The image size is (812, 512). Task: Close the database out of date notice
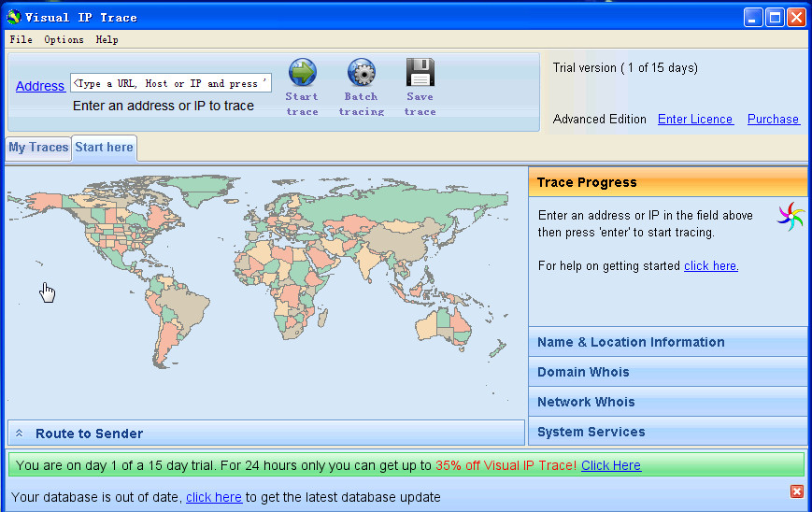796,491
